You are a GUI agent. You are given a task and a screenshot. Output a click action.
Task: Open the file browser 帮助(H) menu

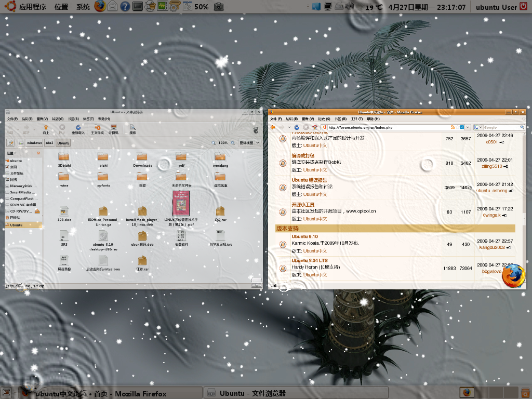pyautogui.click(x=104, y=119)
